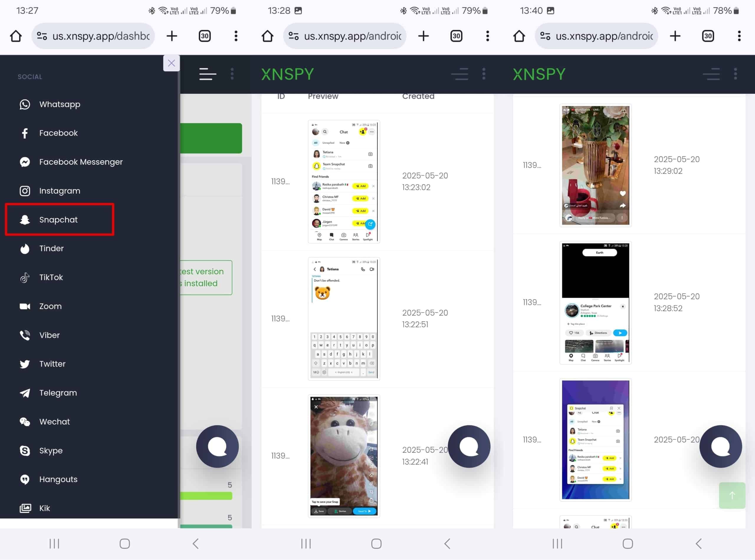The height and width of the screenshot is (560, 755).
Task: Open Snapchat floating window screenshot thumbnail
Action: click(x=595, y=440)
